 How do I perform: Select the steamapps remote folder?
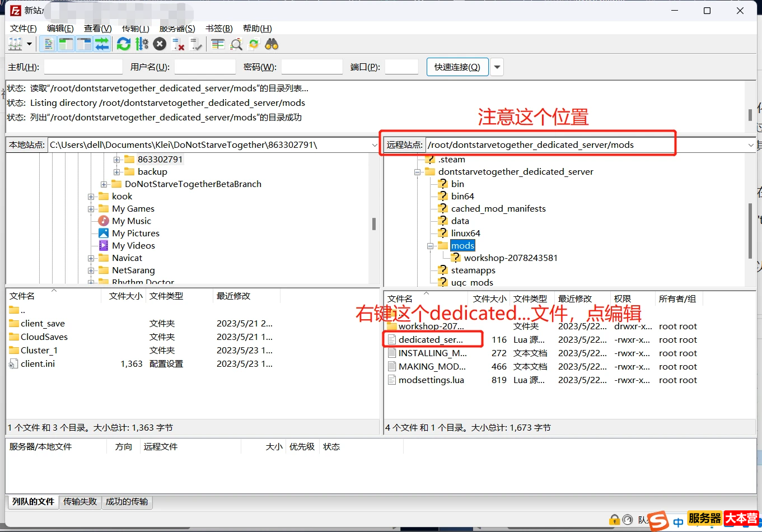[473, 270]
